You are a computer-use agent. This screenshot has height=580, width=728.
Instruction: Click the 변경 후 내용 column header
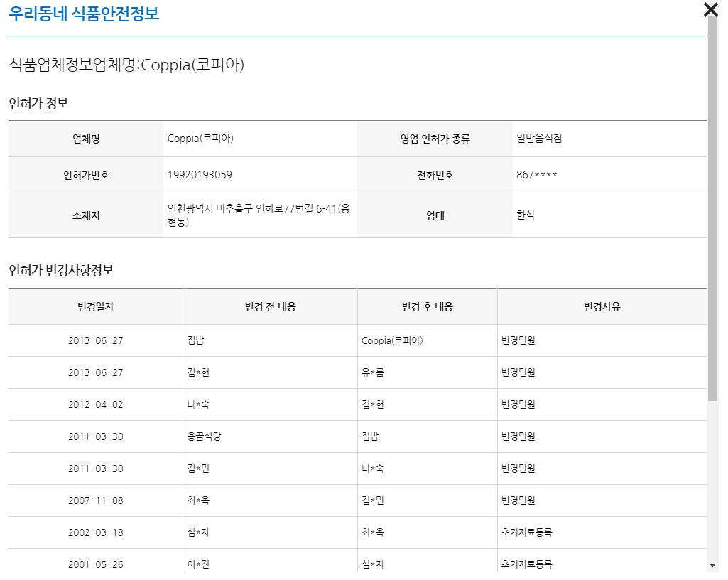(427, 306)
